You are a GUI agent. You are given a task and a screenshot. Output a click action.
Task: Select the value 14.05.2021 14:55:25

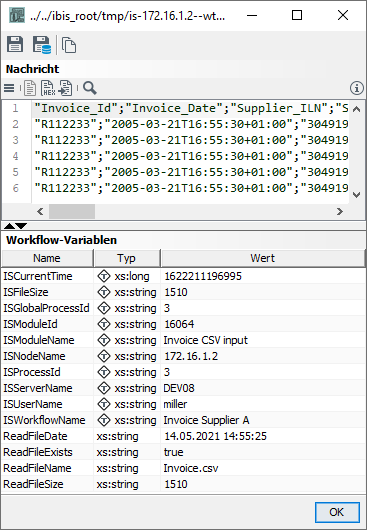[x=215, y=436]
